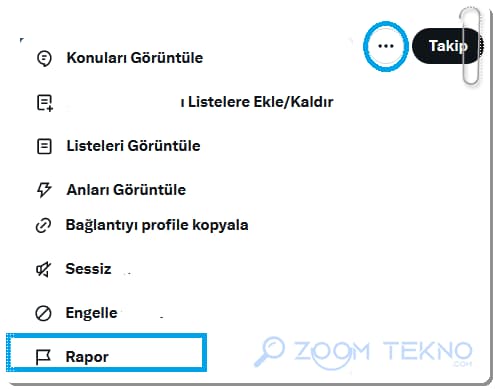Screen dimensions: 496x389
Task: Select Konuları Görüntüle menu entry
Action: coord(135,58)
